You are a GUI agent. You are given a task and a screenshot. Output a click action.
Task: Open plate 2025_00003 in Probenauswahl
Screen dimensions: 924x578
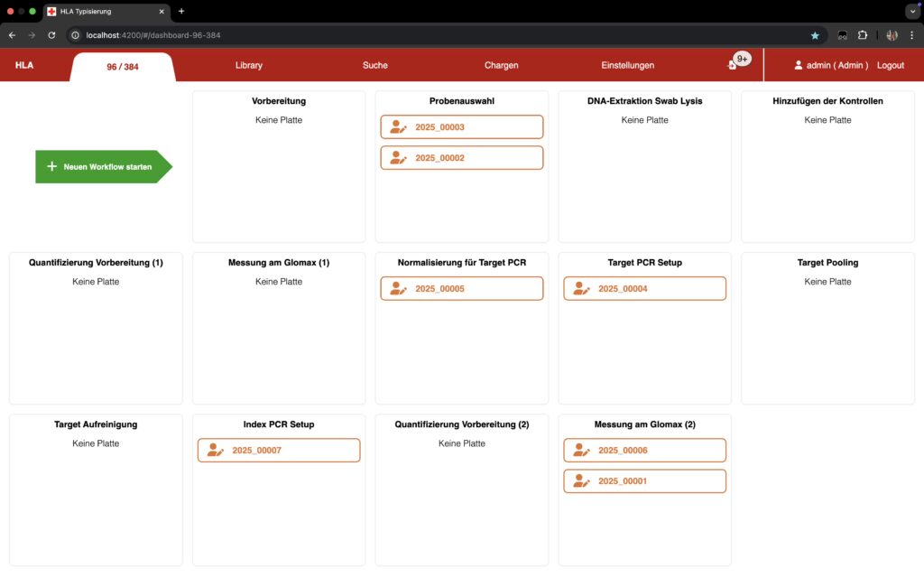click(461, 126)
